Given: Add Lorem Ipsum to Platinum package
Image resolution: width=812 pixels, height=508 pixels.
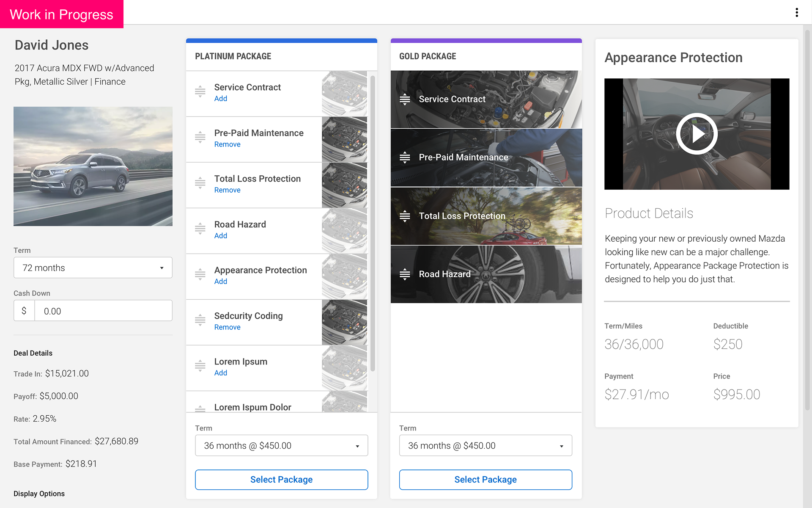Looking at the screenshot, I should [x=221, y=373].
